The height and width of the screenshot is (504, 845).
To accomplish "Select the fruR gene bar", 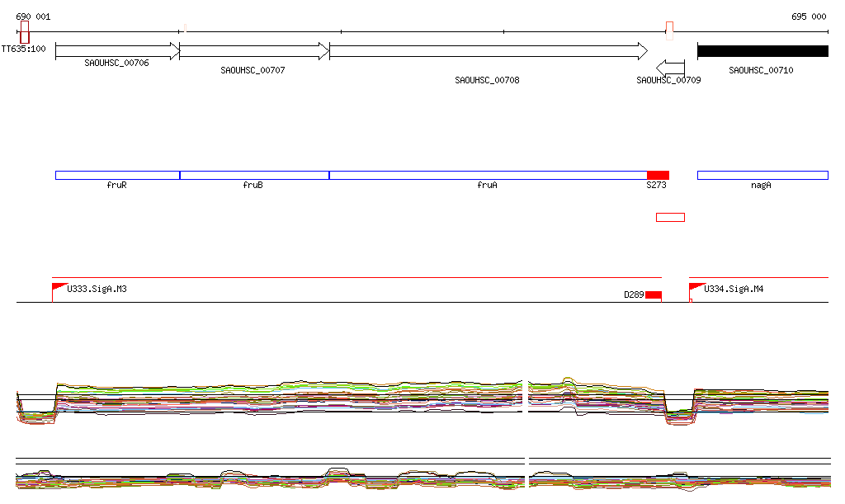I will (116, 175).
